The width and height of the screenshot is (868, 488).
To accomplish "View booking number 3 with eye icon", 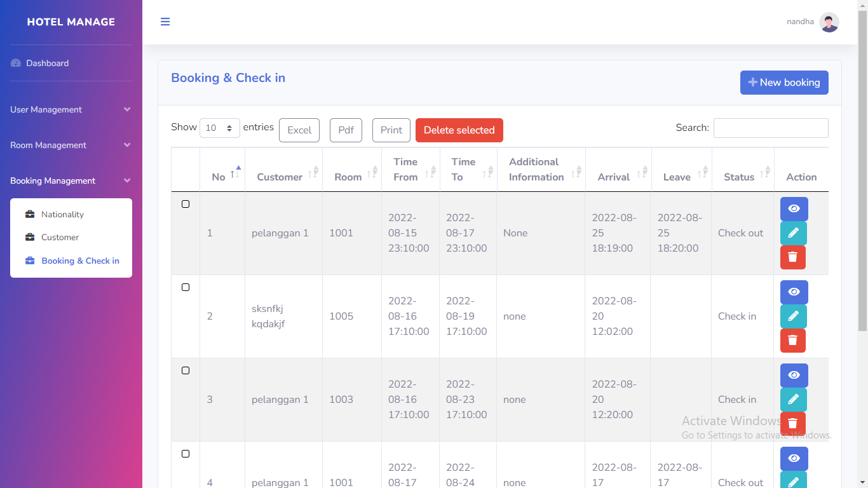I will pos(794,376).
